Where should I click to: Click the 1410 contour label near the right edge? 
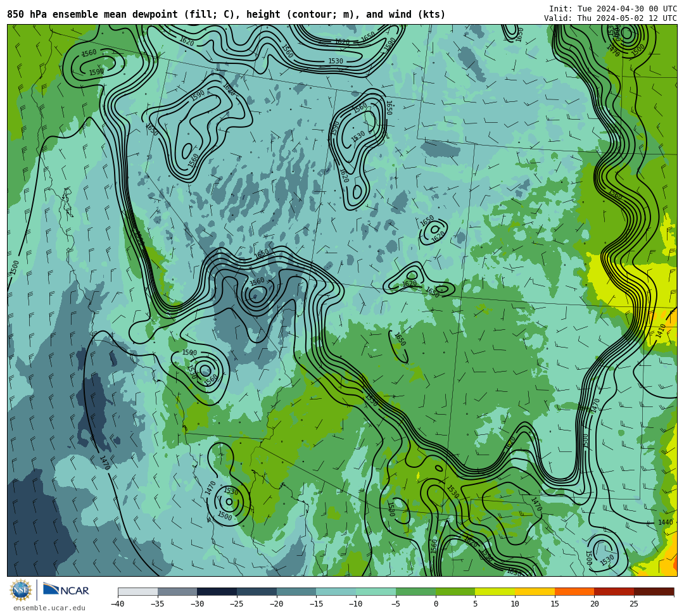(x=661, y=331)
